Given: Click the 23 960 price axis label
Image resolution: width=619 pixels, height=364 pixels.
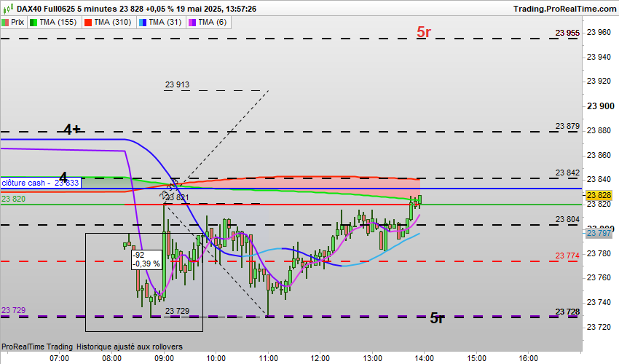Looking at the screenshot, I should [x=599, y=32].
